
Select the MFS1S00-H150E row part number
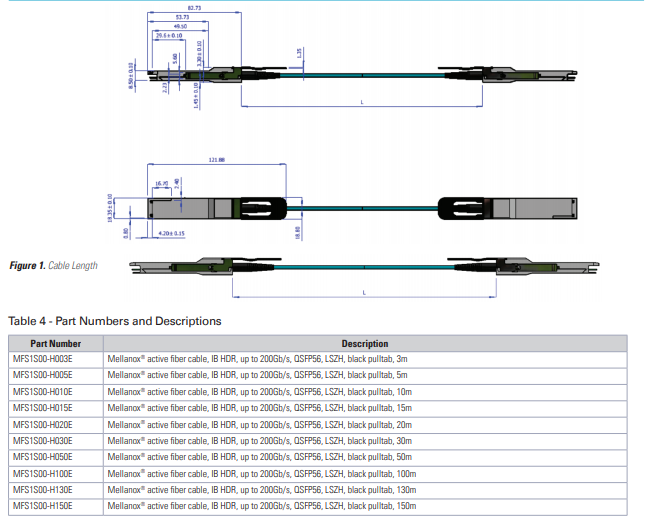click(42, 506)
